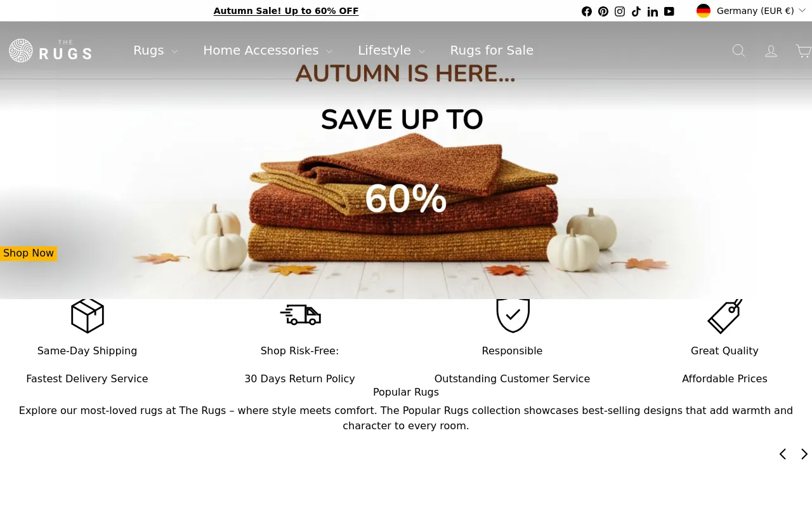Open the Facebook social icon
Viewport: 812px width, 508px height.
tap(587, 11)
